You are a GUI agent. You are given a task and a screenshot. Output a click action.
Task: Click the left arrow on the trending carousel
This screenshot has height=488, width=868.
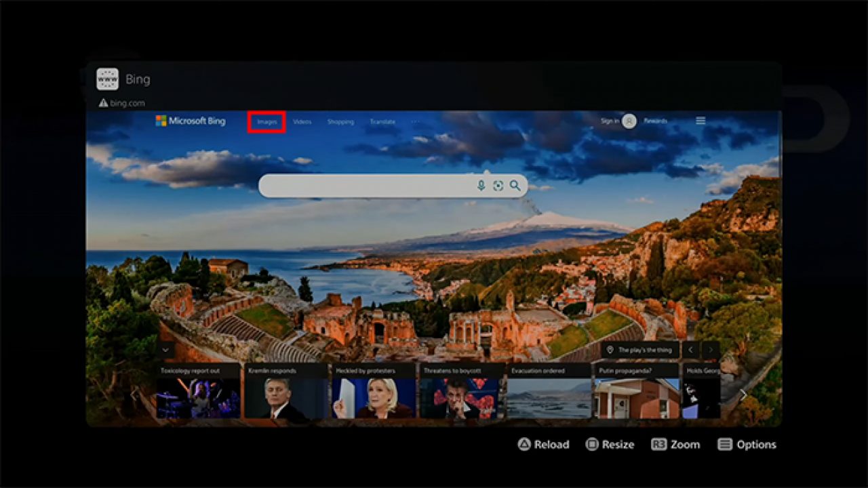click(x=690, y=350)
